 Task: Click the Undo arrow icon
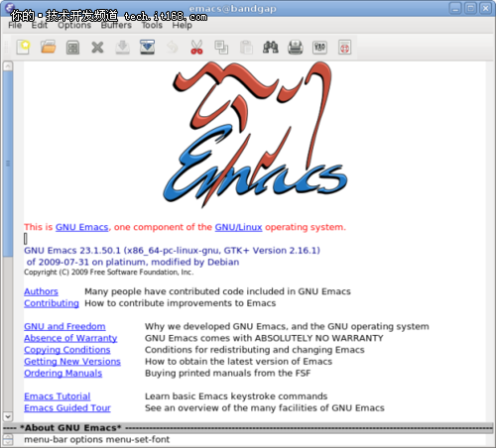172,48
